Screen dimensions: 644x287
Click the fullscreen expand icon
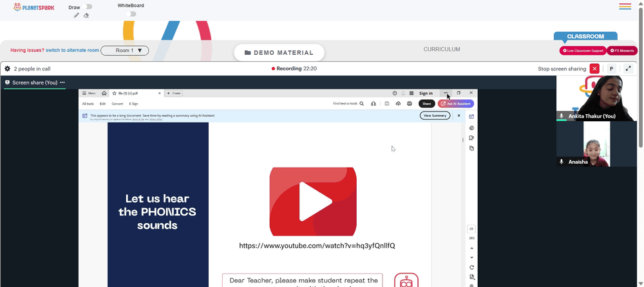point(628,68)
